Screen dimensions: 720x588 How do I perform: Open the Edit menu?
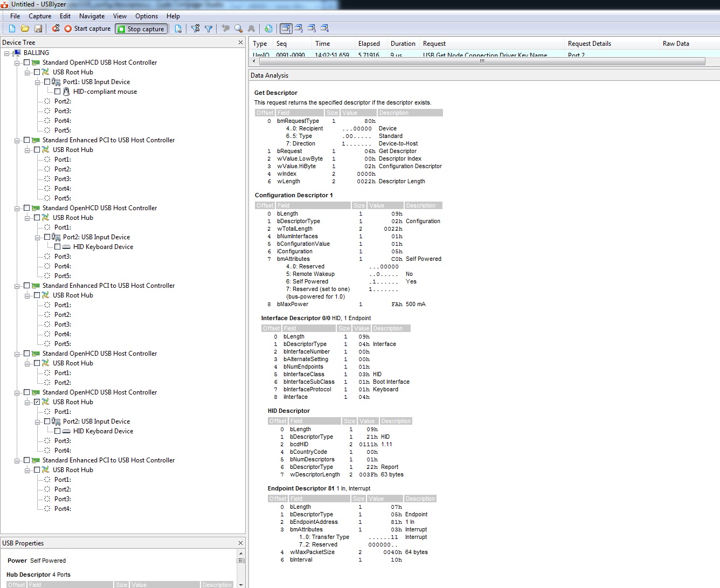pos(65,16)
